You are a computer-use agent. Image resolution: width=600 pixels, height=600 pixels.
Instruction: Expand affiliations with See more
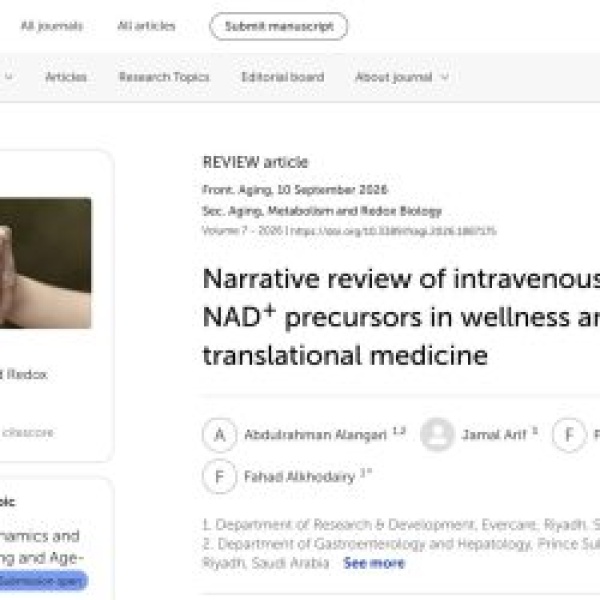pyautogui.click(x=374, y=563)
